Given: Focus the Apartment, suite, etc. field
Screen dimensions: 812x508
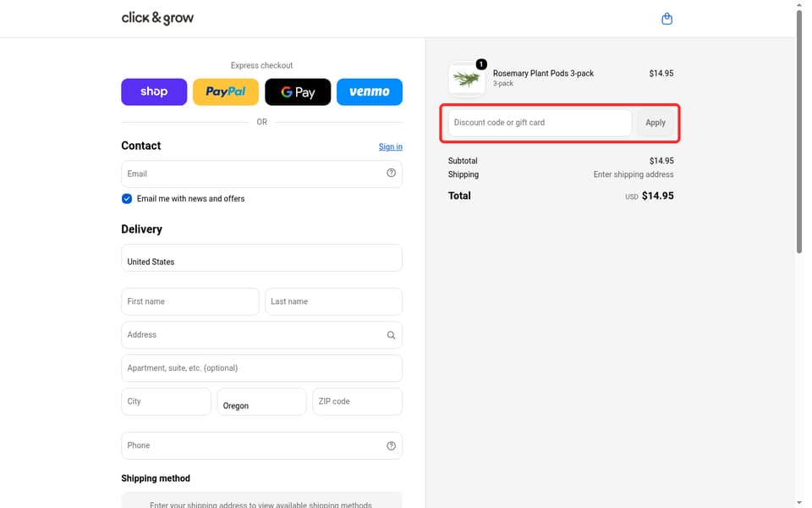Looking at the screenshot, I should point(261,368).
